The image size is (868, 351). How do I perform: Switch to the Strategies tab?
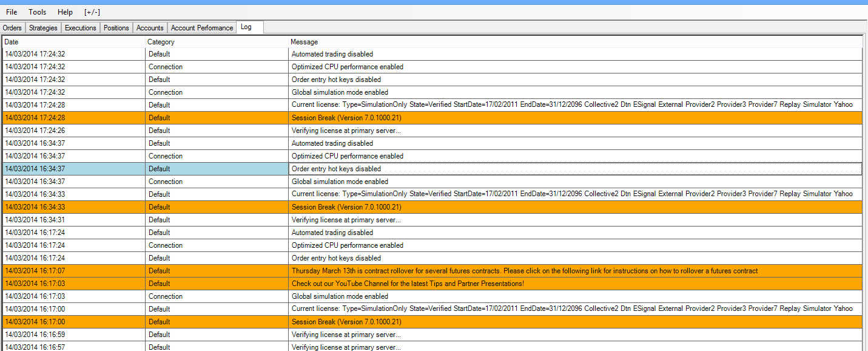click(x=44, y=28)
